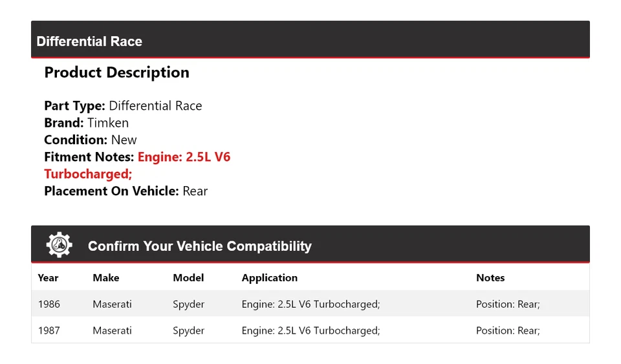Select the 1987 year cell

click(x=49, y=330)
